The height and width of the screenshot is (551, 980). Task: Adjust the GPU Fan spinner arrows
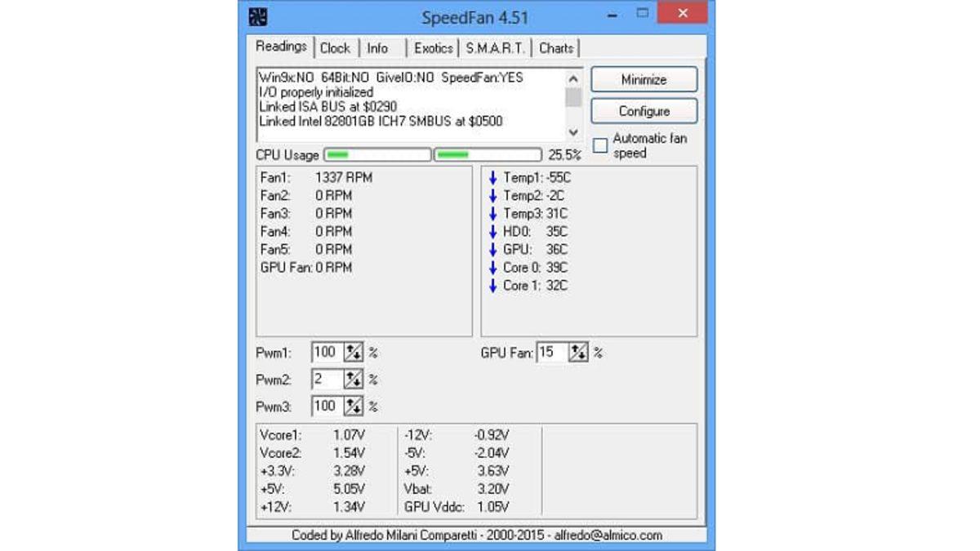(x=578, y=353)
